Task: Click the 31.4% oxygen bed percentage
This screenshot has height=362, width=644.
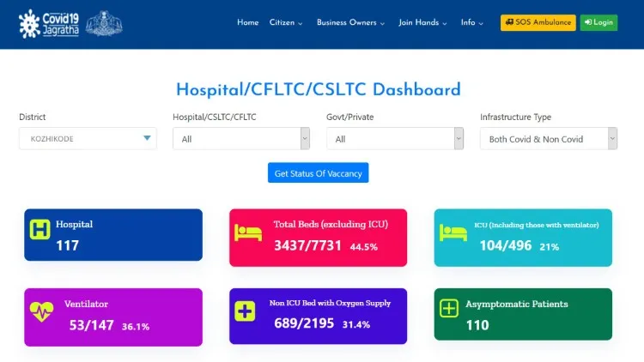Action: [x=356, y=324]
